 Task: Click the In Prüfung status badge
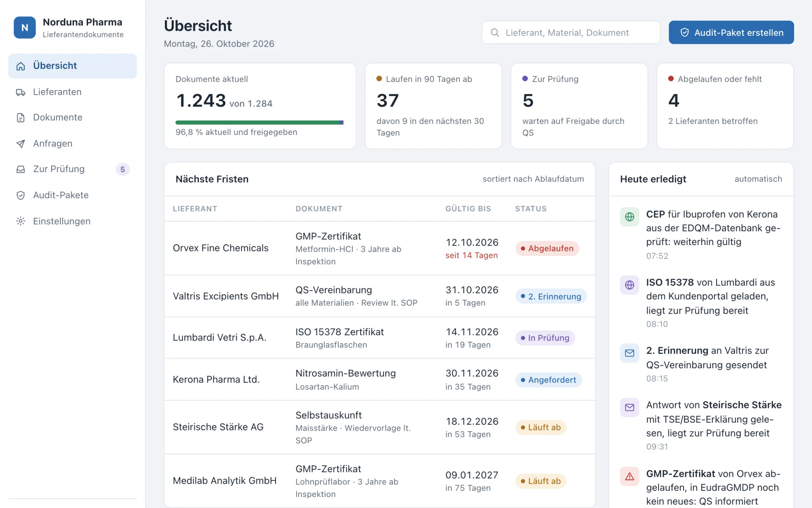(x=545, y=338)
